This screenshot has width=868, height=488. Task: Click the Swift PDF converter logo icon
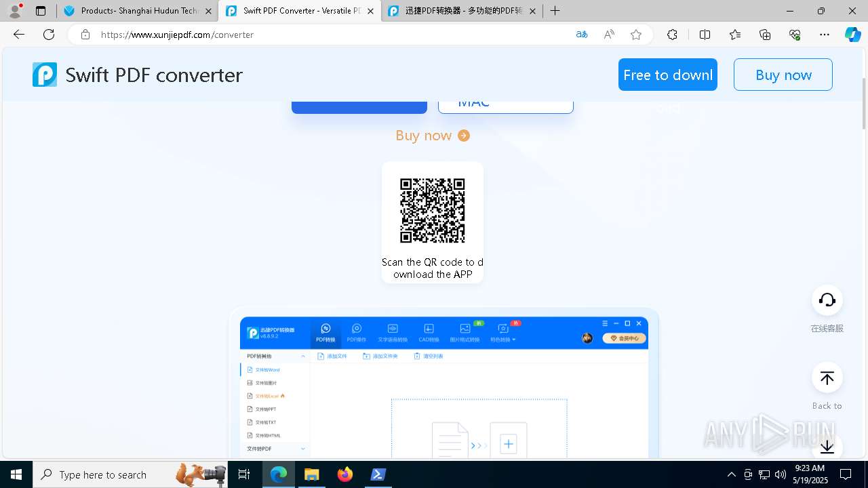point(45,75)
